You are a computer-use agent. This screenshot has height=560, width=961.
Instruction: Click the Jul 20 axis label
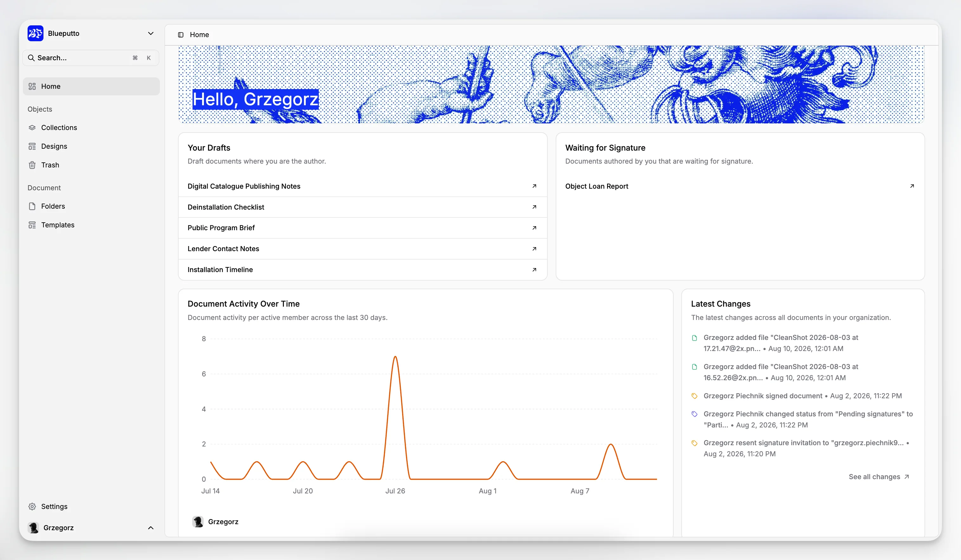[x=303, y=491]
